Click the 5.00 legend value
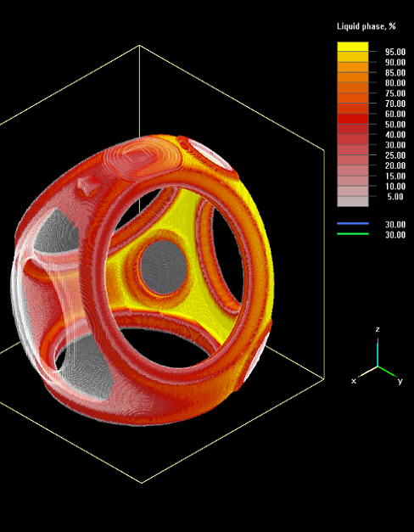The image size is (414, 532). (x=395, y=197)
